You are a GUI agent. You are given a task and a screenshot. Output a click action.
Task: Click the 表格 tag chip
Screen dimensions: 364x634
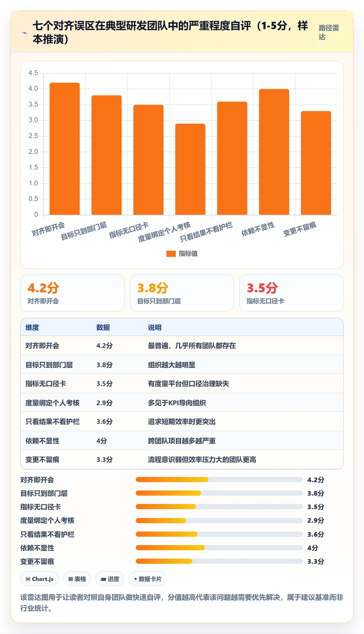(77, 579)
